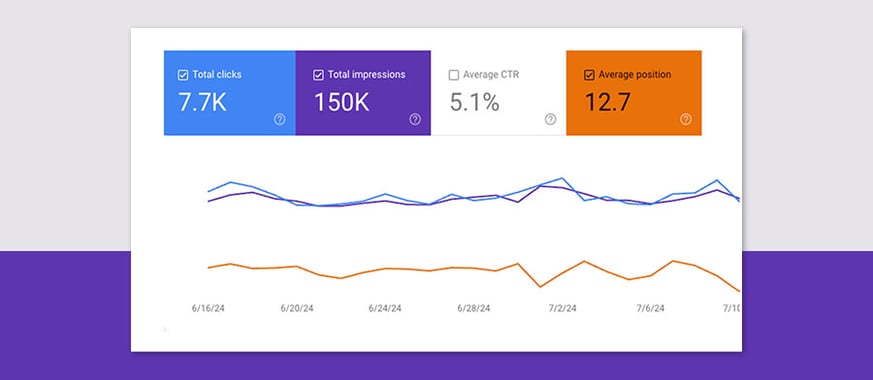
Task: Select the Average CTR label
Action: point(491,75)
